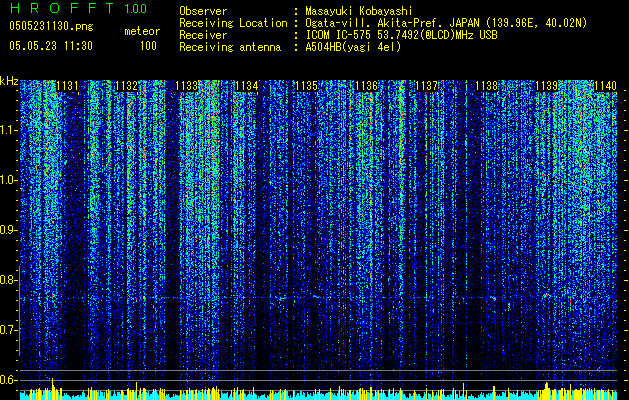Click the 1135 time marker
Viewport: 629px width, 400px height.
307,86
